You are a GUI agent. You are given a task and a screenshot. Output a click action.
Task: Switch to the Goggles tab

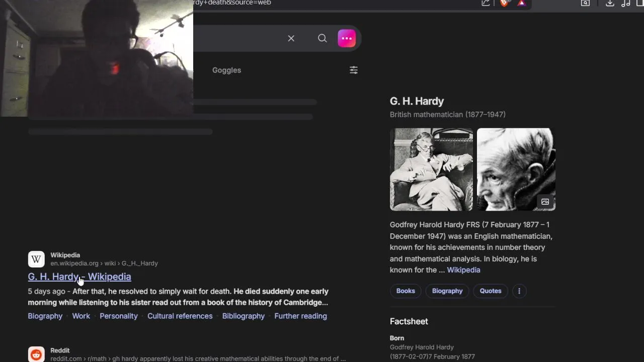click(226, 70)
